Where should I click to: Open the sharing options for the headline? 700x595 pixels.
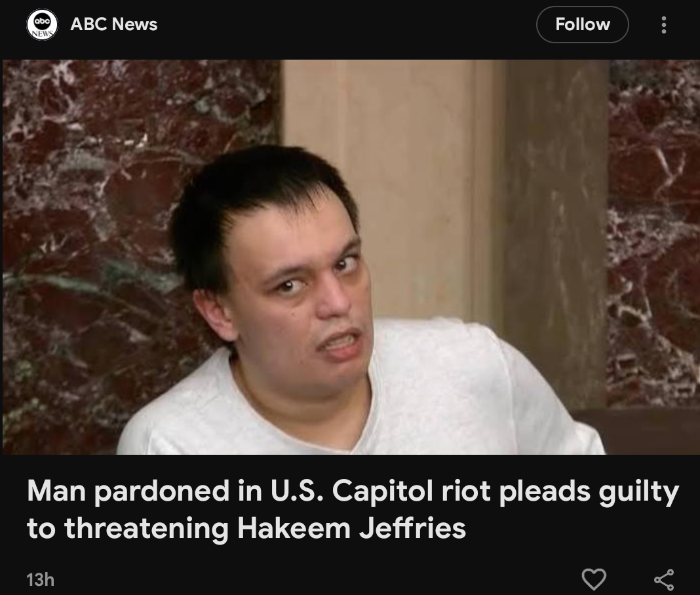click(x=664, y=579)
